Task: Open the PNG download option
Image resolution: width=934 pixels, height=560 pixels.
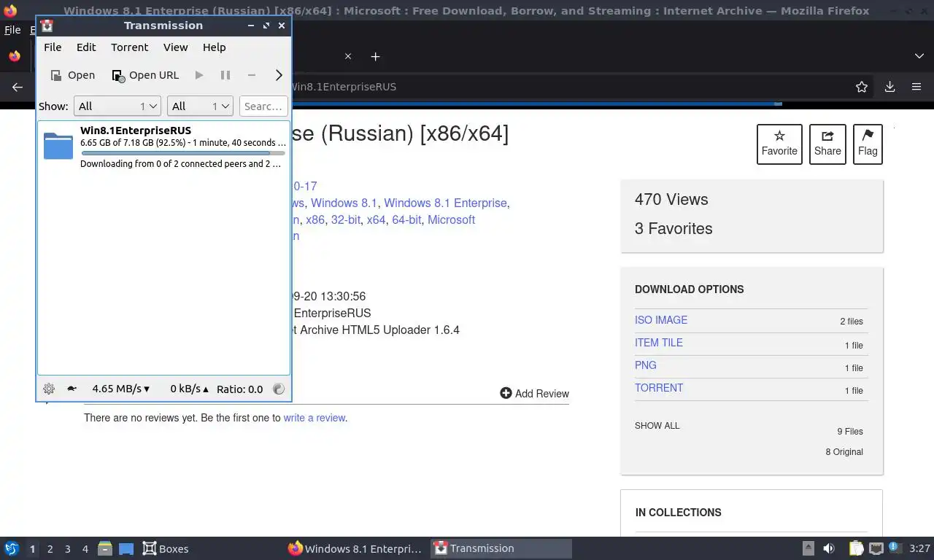Action: [x=646, y=365]
